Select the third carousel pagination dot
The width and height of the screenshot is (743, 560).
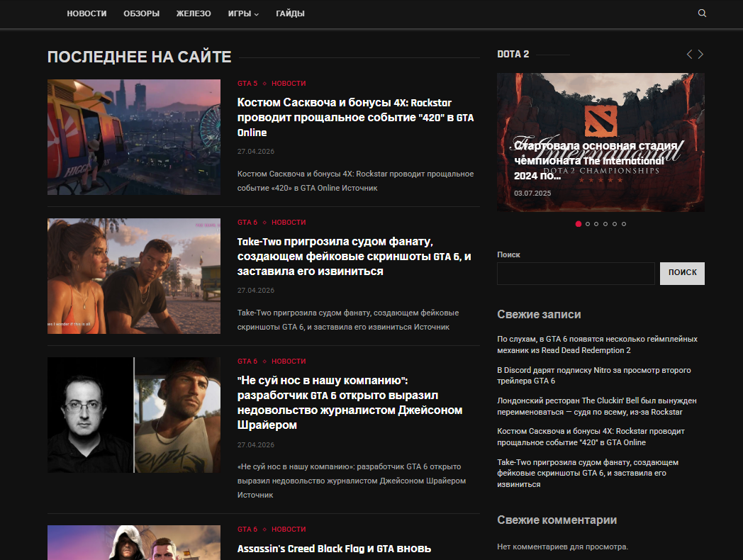[596, 224]
